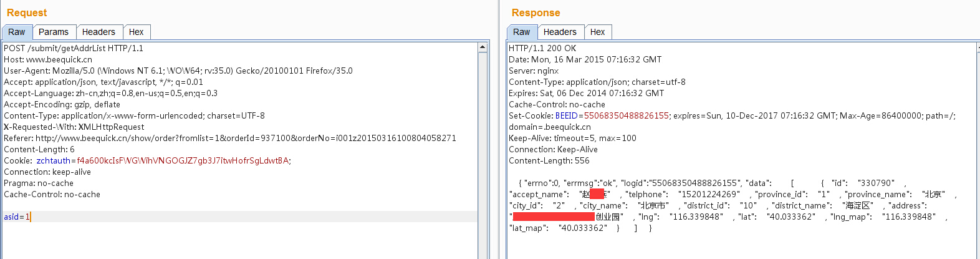Click the Referer header line
Image resolution: width=980 pixels, height=259 pixels.
point(230,138)
